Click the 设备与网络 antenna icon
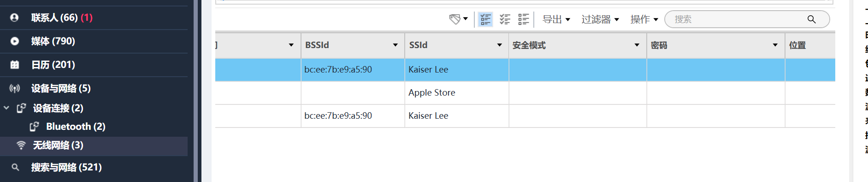The height and width of the screenshot is (182, 868). click(15, 88)
